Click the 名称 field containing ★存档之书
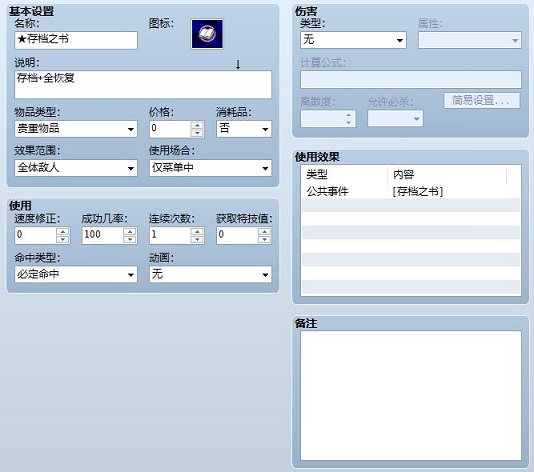Screen dimensions: 534x472 [76, 40]
